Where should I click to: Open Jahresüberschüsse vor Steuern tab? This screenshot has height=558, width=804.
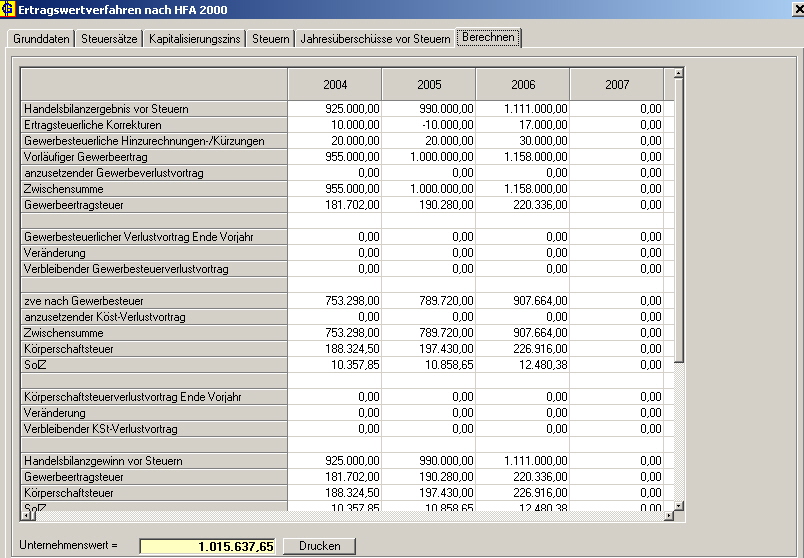pos(375,39)
